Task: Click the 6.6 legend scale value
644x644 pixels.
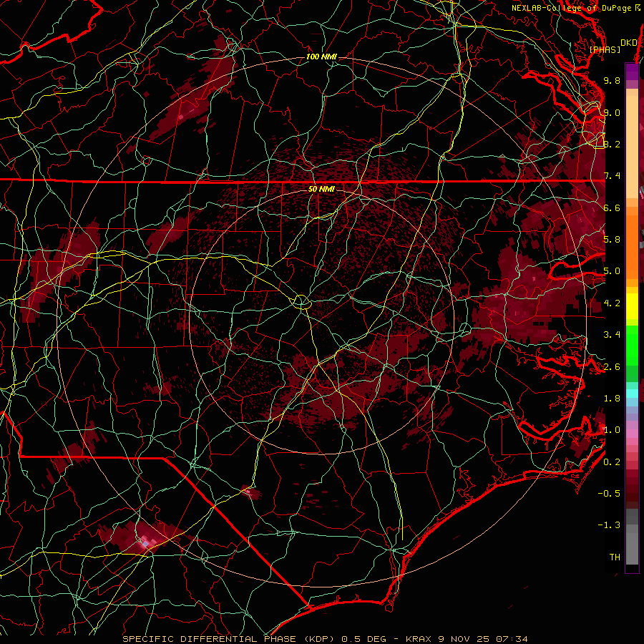Action: pyautogui.click(x=612, y=208)
